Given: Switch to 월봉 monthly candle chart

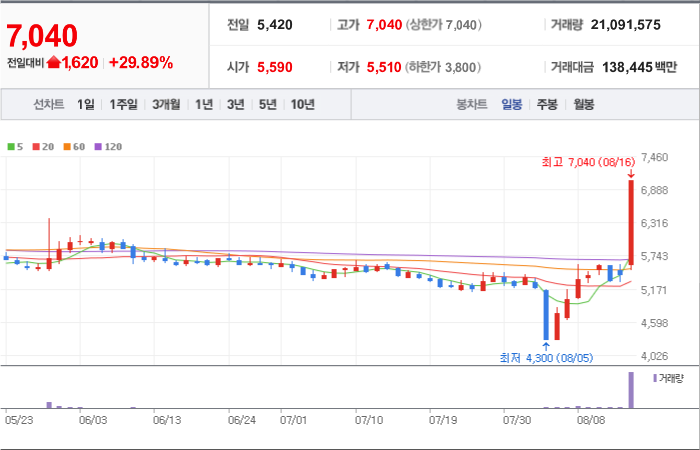Looking at the screenshot, I should pyautogui.click(x=583, y=104).
